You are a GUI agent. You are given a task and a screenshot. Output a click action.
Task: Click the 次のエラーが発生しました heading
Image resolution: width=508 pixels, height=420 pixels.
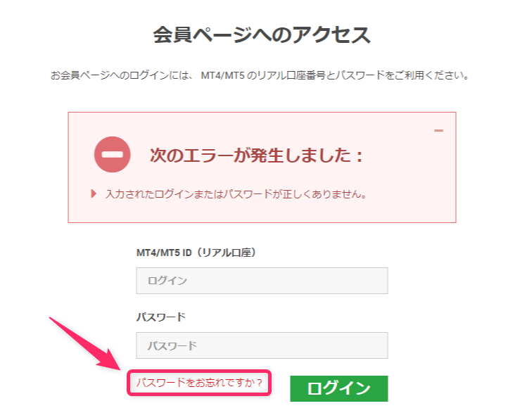tap(256, 155)
